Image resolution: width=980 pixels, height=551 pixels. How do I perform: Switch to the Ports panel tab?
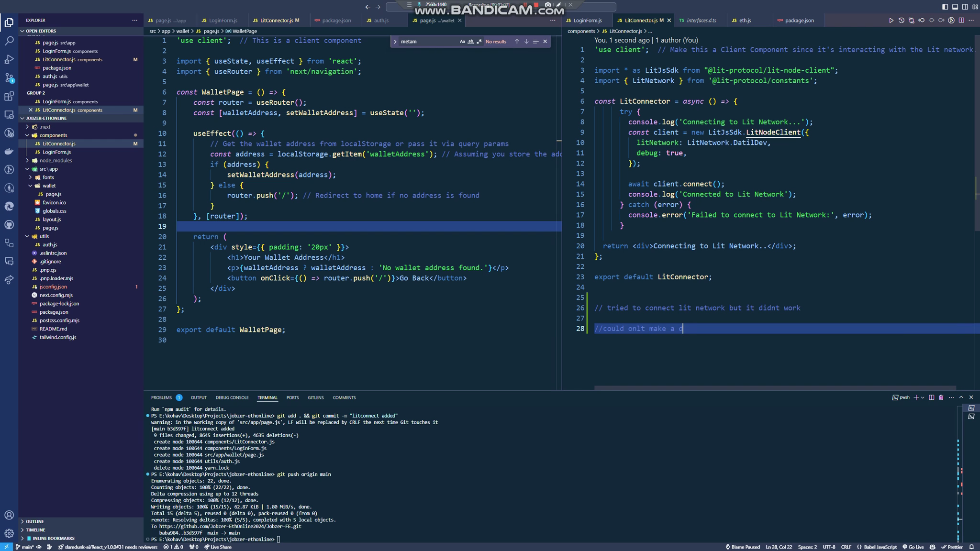coord(292,397)
